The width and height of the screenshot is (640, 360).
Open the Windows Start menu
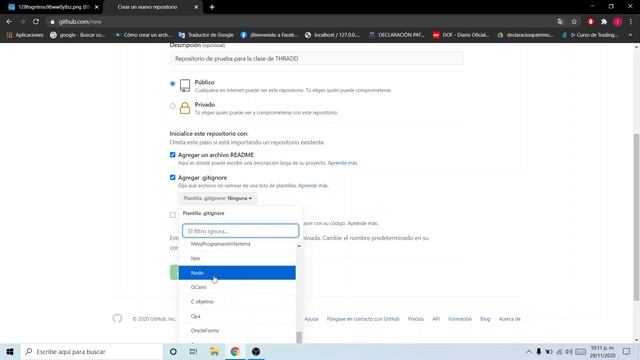pos(10,351)
